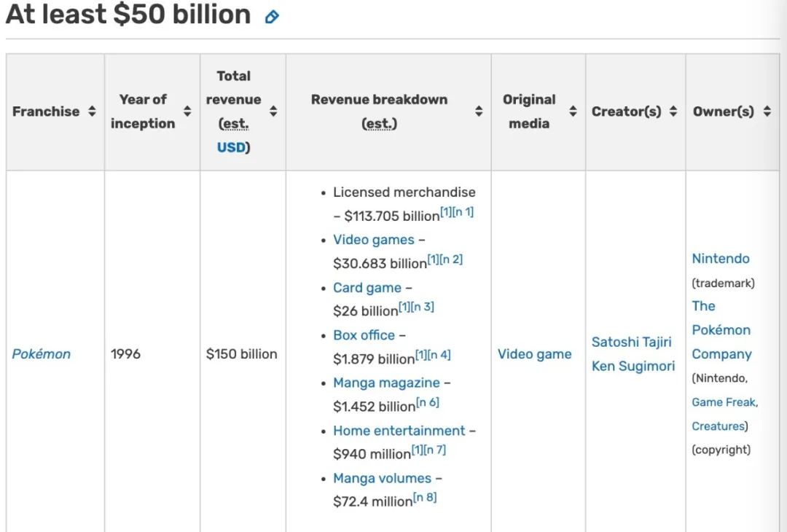Click footnote n 8 after Manga volumes

[x=425, y=497]
